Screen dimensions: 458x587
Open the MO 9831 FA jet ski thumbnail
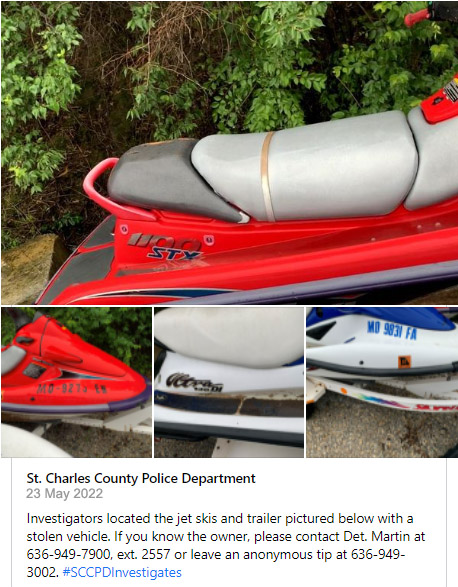click(382, 382)
